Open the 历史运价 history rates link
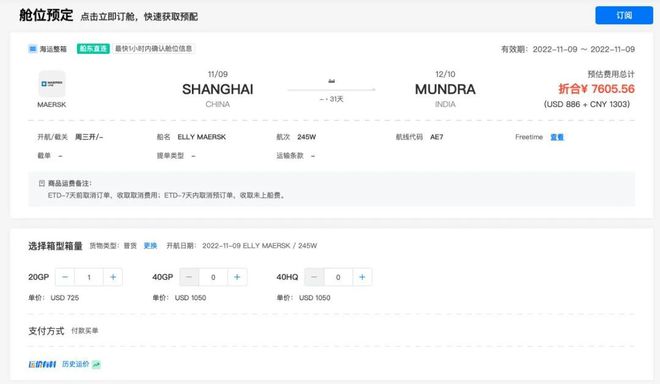This screenshot has height=384, width=660. click(75, 364)
